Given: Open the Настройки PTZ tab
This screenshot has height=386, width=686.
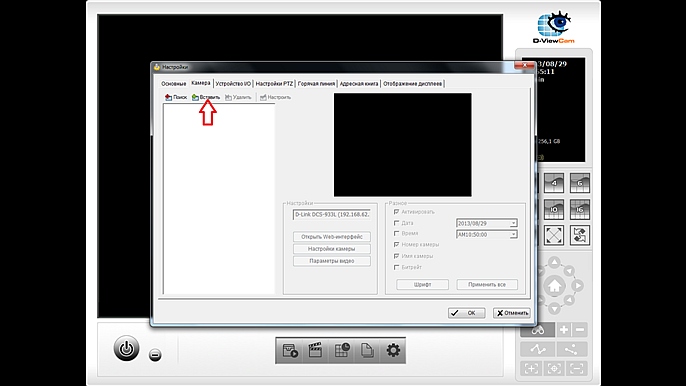Looking at the screenshot, I should [274, 84].
